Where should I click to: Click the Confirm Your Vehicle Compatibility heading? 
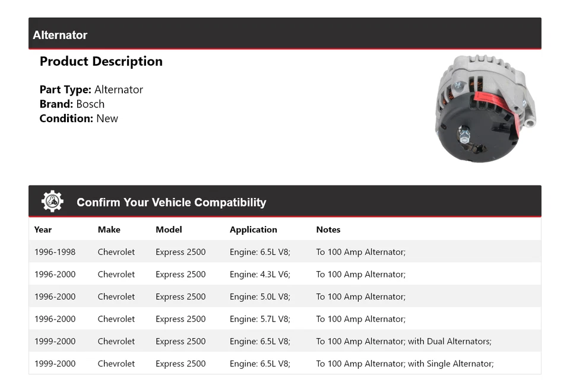(x=171, y=202)
